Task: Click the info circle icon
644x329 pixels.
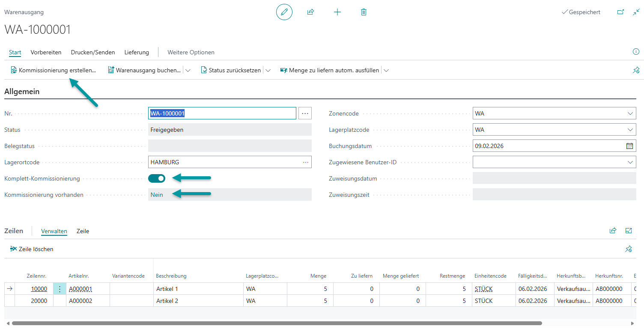Action: coord(636,52)
